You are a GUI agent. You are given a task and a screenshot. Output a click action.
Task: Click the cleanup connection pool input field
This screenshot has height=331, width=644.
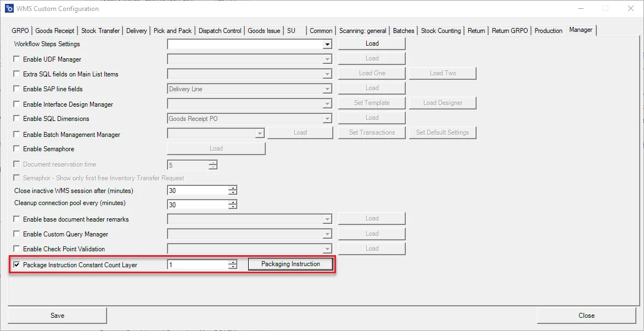click(198, 205)
